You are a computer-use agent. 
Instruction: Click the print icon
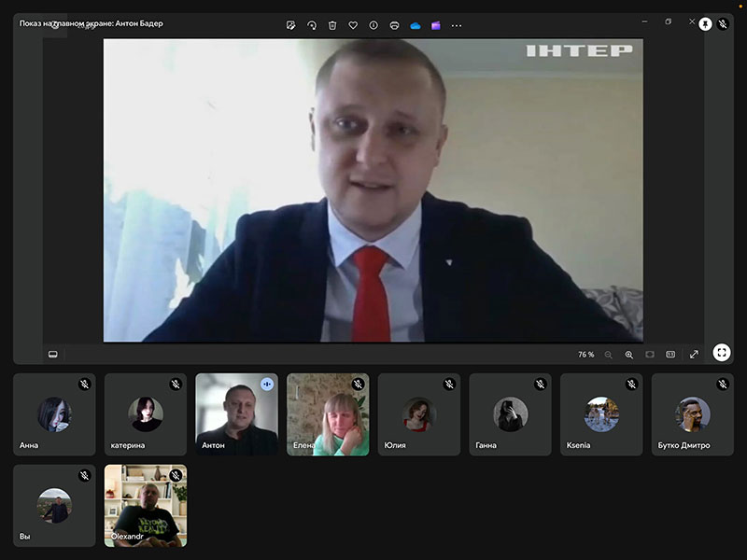point(394,25)
